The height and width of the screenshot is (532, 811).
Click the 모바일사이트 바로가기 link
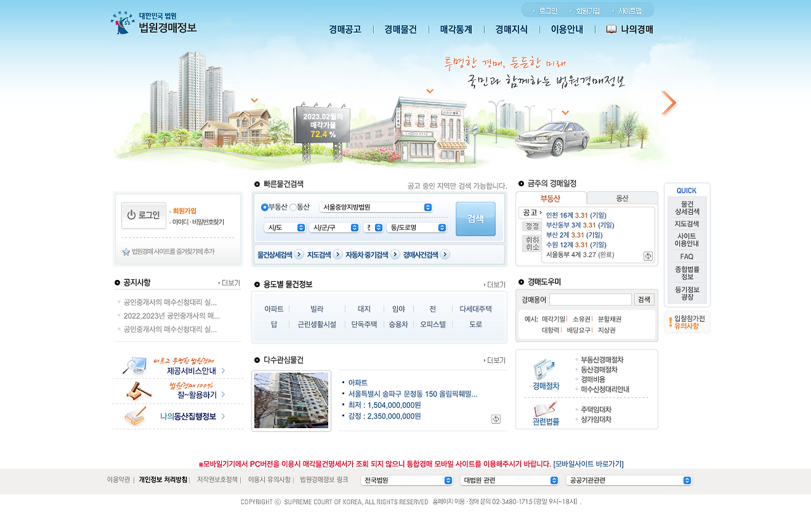594,463
